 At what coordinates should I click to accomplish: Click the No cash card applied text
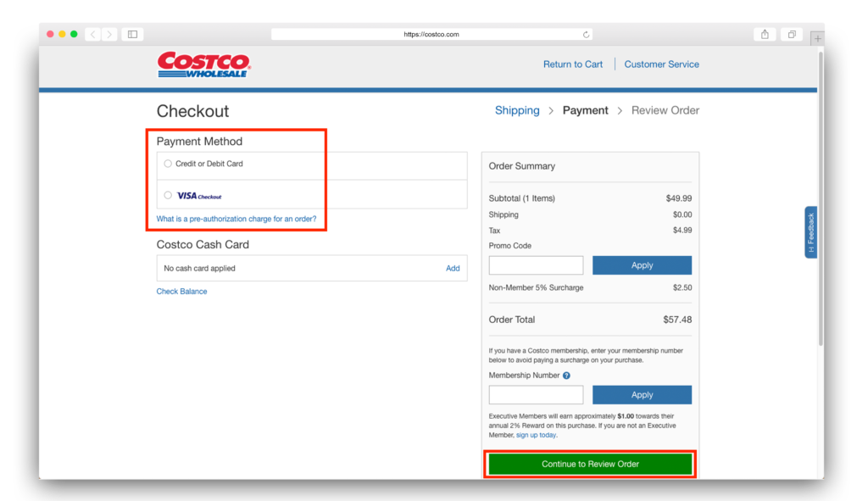coord(199,269)
